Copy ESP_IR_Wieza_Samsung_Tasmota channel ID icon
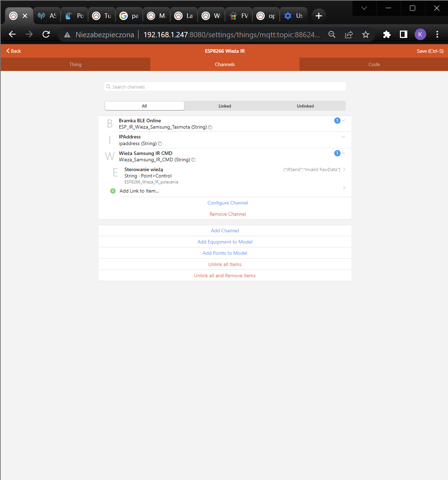448x480 pixels. tap(210, 127)
